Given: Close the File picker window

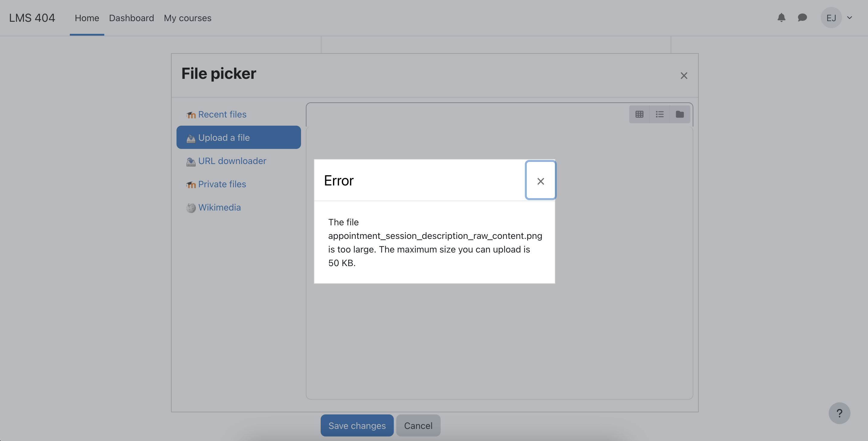Looking at the screenshot, I should 684,76.
